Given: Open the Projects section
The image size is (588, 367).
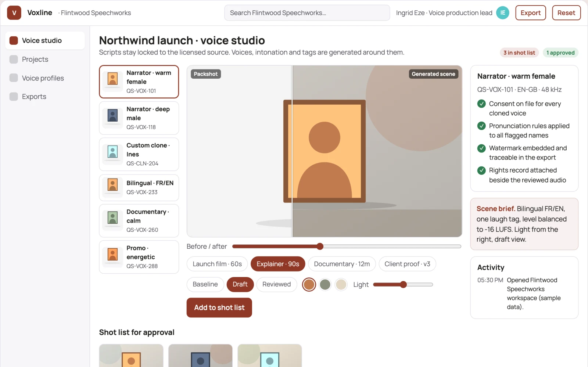Looking at the screenshot, I should [45, 59].
